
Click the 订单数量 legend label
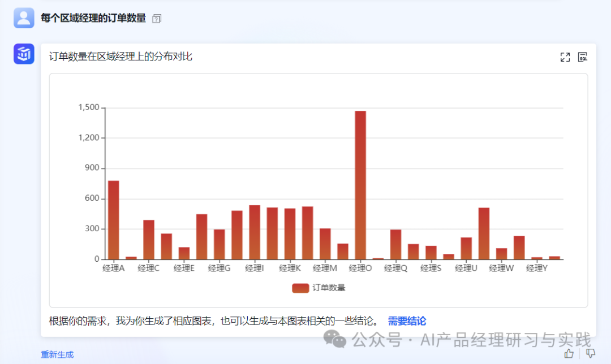coord(329,288)
